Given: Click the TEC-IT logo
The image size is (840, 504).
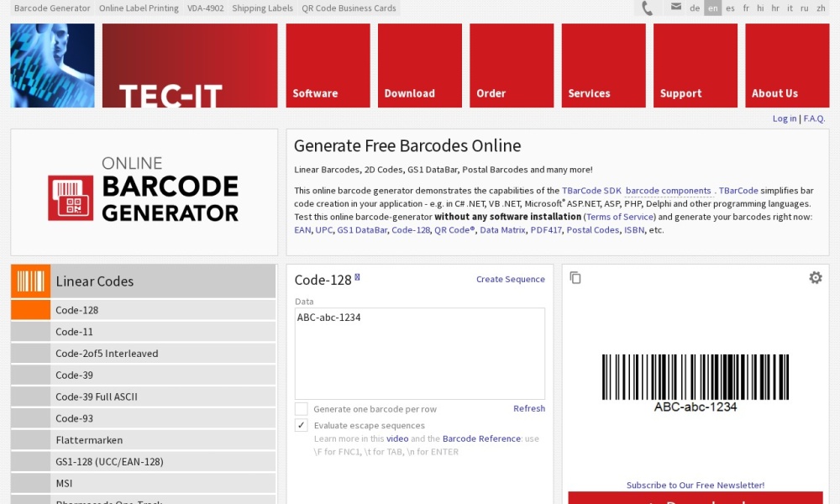Looking at the screenshot, I should pyautogui.click(x=190, y=66).
